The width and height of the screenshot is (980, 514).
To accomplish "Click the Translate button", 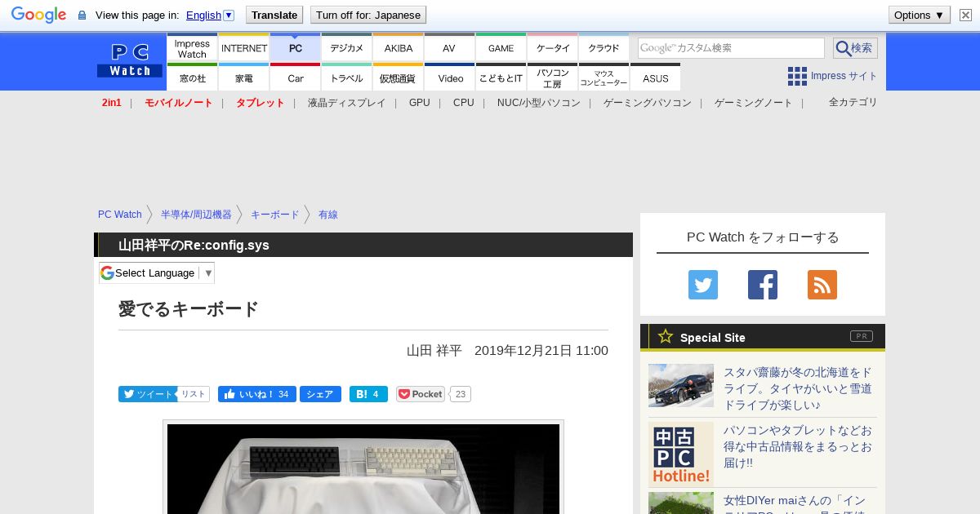I will (274, 15).
